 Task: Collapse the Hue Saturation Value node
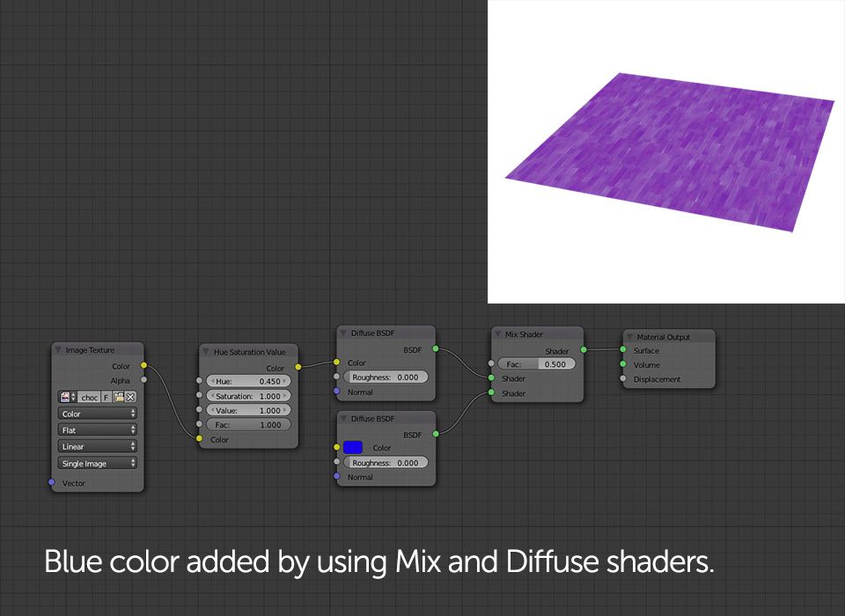[206, 351]
